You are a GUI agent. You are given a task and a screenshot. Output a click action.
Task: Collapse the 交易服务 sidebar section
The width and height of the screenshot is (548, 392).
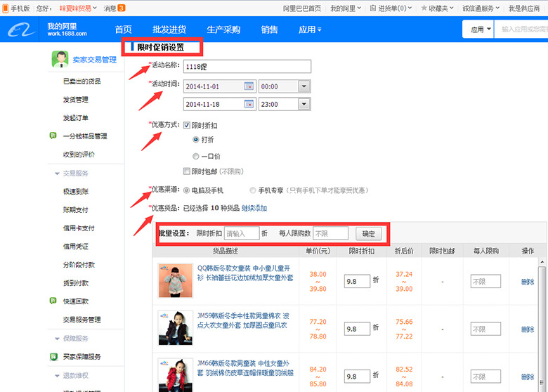pos(57,173)
